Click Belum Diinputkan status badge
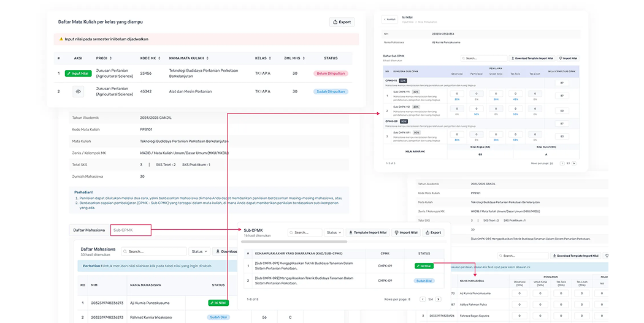This screenshot has height=323, width=644. pyautogui.click(x=331, y=74)
